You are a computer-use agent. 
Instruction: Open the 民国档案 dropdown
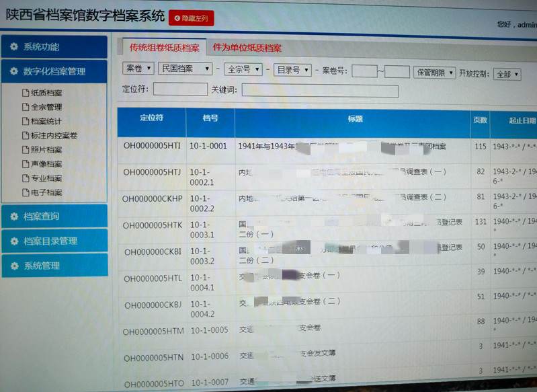pos(185,69)
